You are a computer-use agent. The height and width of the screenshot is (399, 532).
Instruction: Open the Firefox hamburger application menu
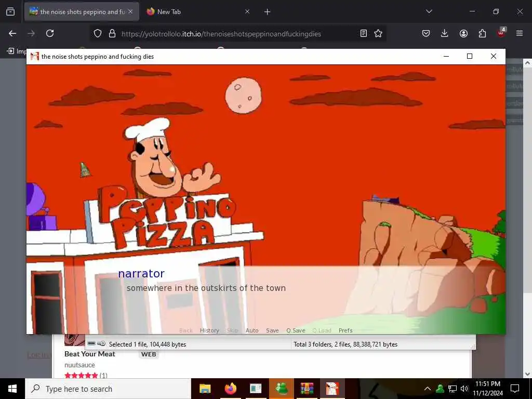(x=520, y=33)
